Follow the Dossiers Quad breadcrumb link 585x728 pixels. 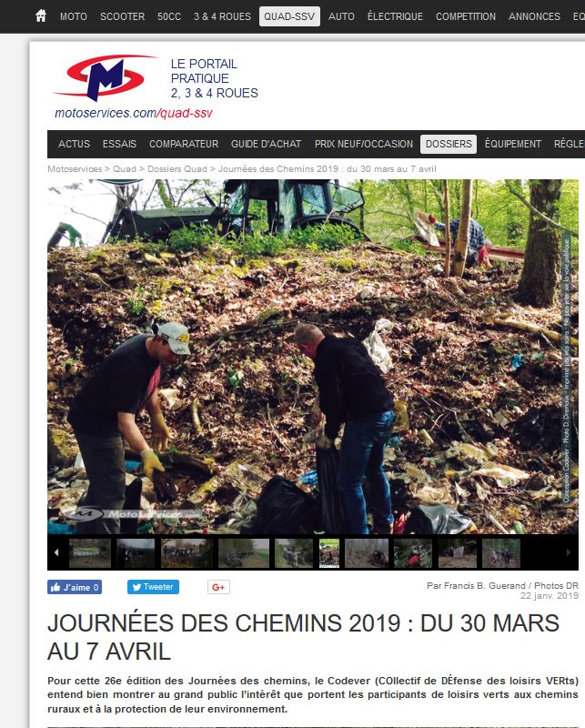point(177,169)
